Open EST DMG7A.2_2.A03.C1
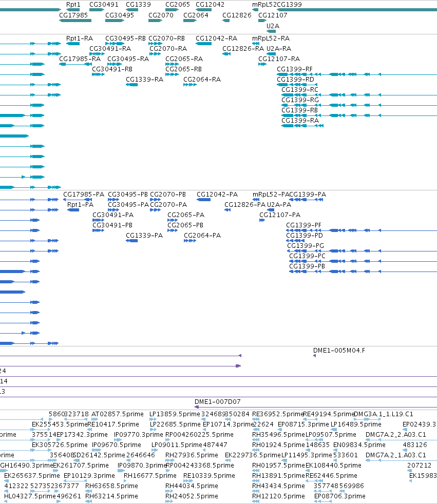This screenshot has width=437, height=504. pyautogui.click(x=401, y=440)
